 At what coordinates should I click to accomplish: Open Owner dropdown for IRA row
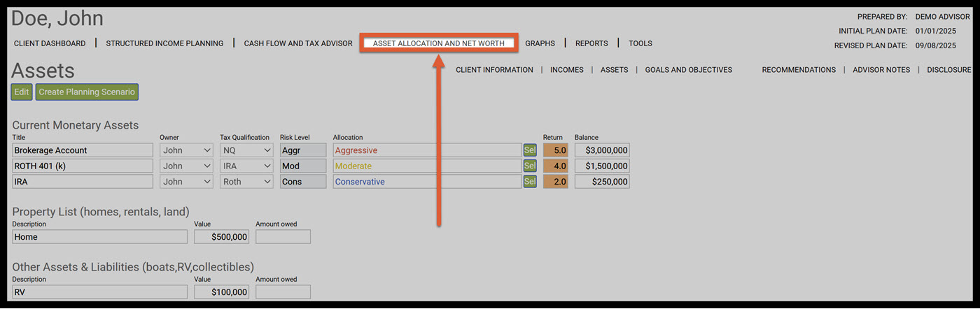coord(187,182)
